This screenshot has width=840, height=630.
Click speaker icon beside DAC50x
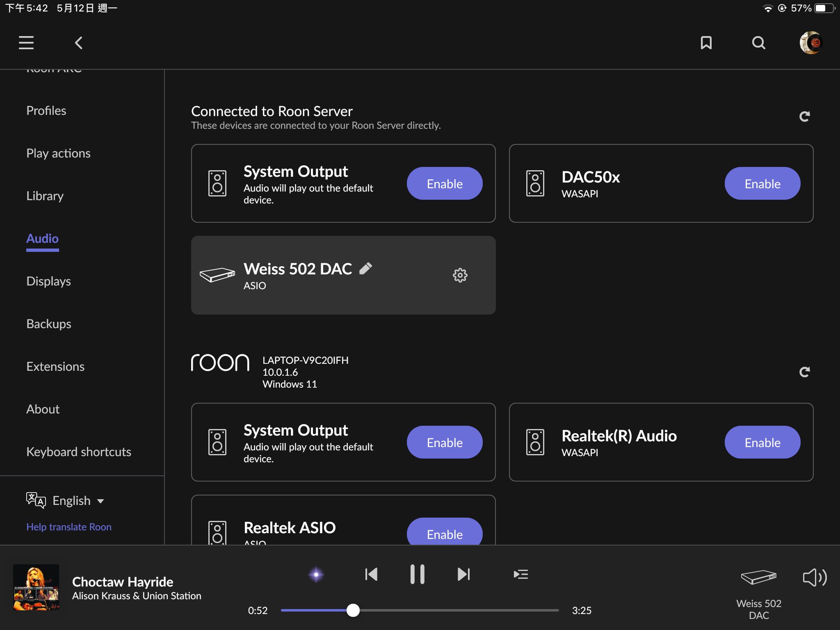tap(535, 183)
